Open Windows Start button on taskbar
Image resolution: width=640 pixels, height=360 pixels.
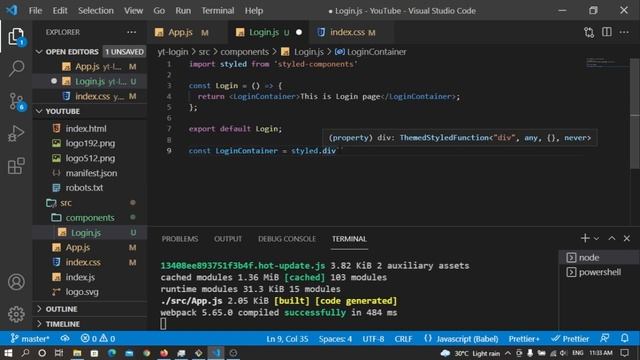tap(8, 353)
